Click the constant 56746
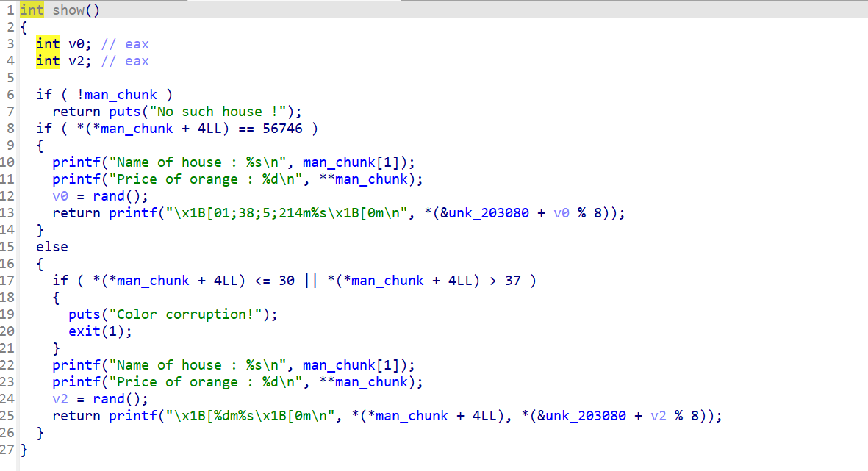 [x=282, y=129]
